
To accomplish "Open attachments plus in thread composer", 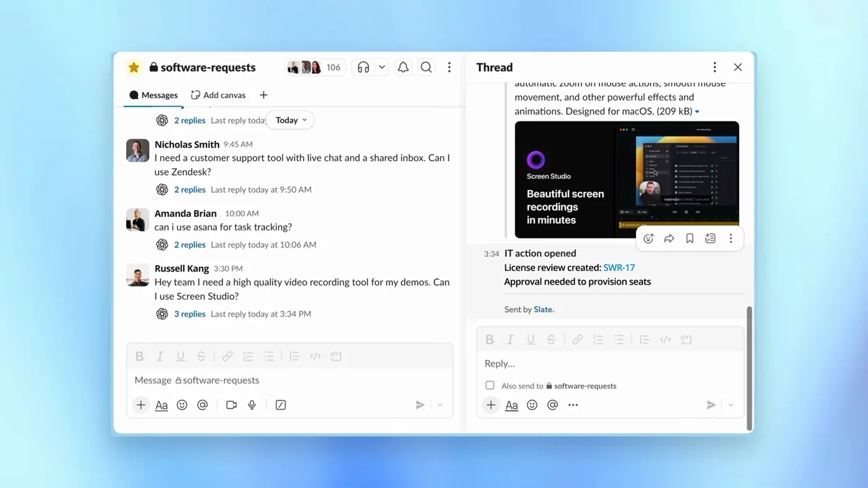I will pyautogui.click(x=490, y=405).
